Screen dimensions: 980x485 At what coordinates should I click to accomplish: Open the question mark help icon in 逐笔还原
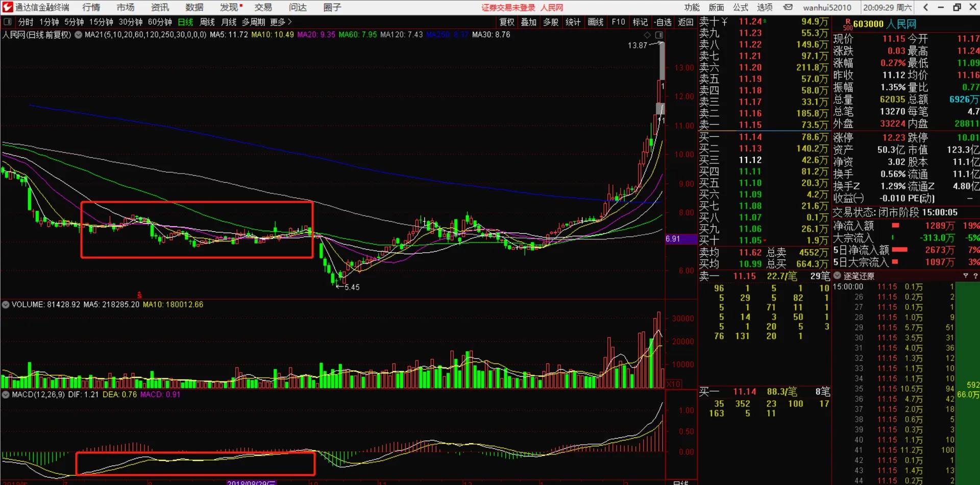point(975,276)
